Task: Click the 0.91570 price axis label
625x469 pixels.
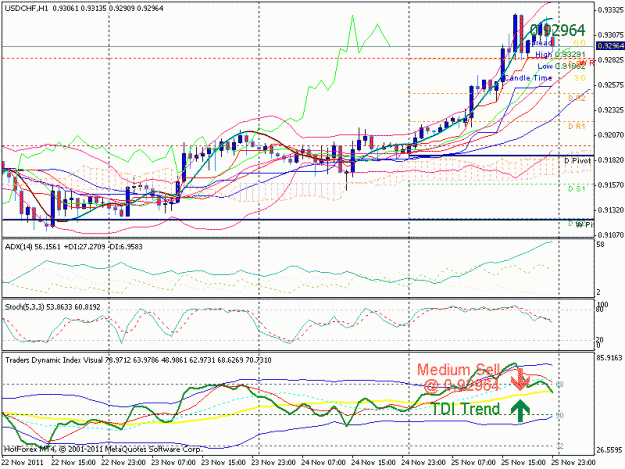Action: [x=610, y=185]
